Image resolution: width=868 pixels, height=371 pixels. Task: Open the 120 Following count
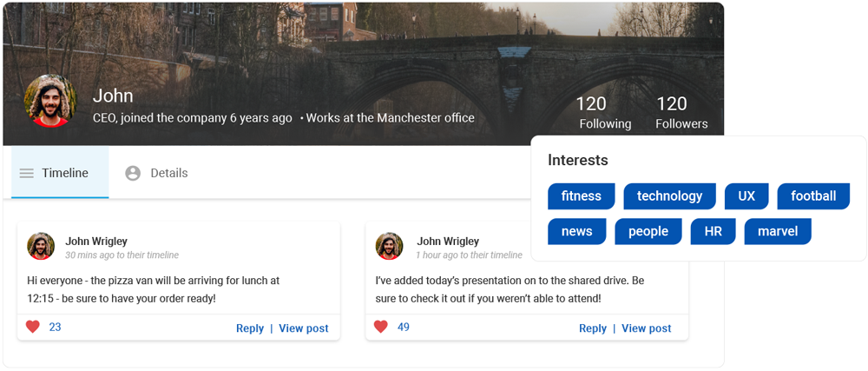(x=605, y=112)
